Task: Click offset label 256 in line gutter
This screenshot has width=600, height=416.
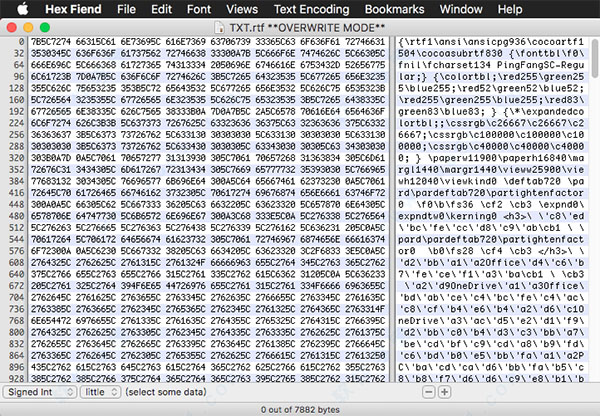Action: click(x=16, y=135)
